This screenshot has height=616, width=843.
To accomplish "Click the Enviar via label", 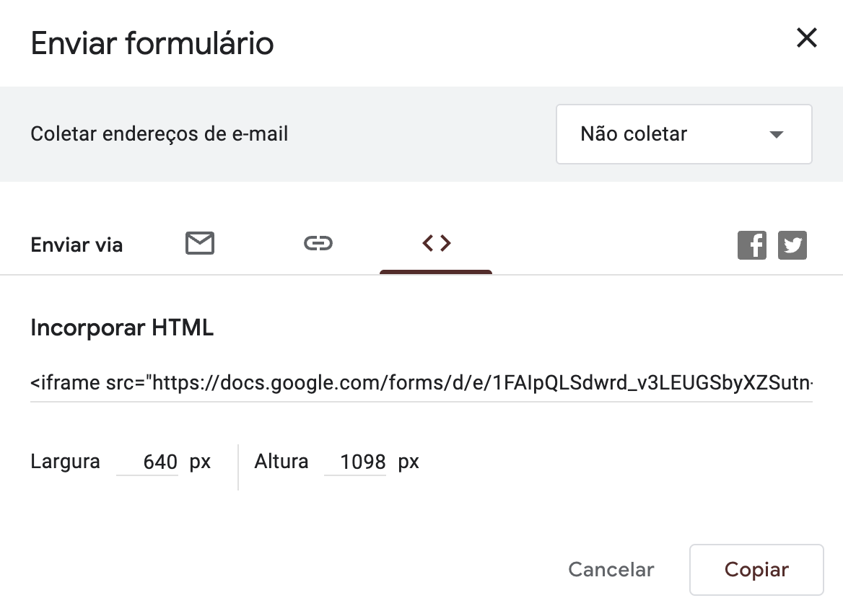I will (x=77, y=245).
